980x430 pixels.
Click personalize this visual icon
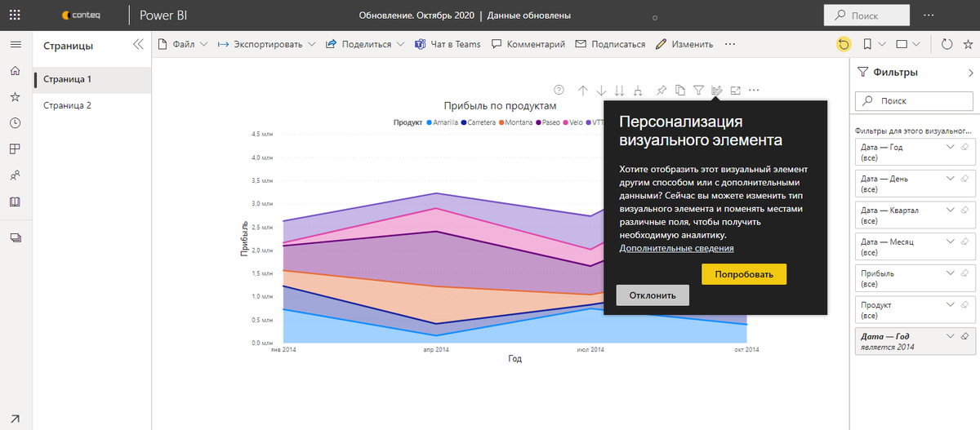click(x=717, y=90)
